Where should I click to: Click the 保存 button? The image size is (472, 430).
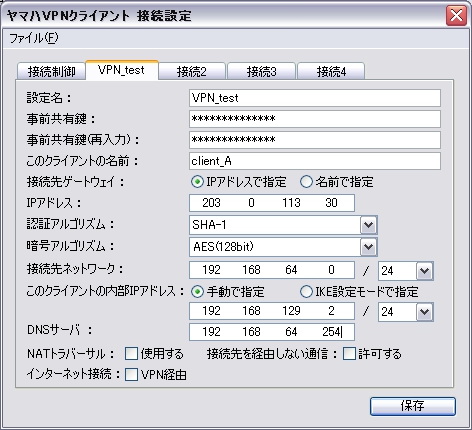coord(413,406)
